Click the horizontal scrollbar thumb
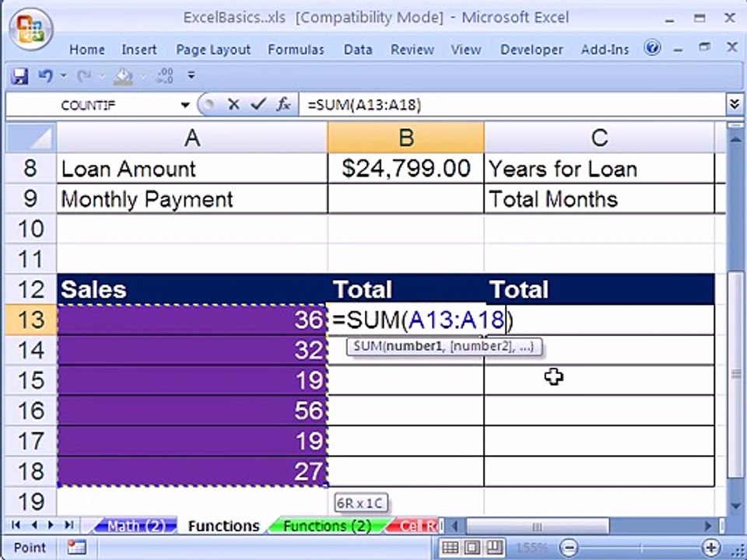This screenshot has width=747, height=560. [x=538, y=527]
